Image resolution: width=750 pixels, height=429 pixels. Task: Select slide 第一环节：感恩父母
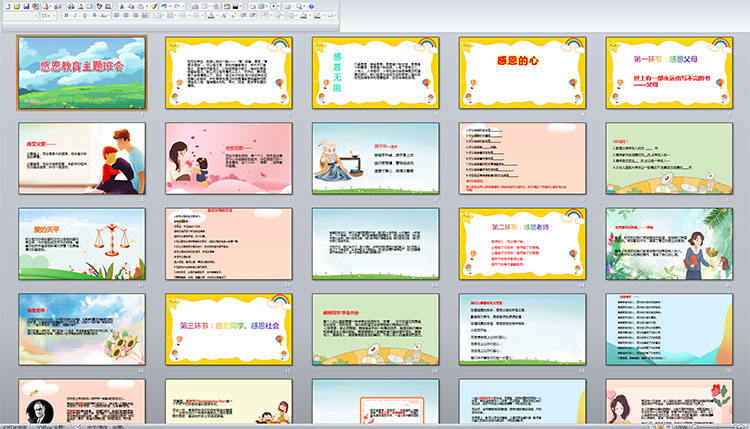pos(669,73)
